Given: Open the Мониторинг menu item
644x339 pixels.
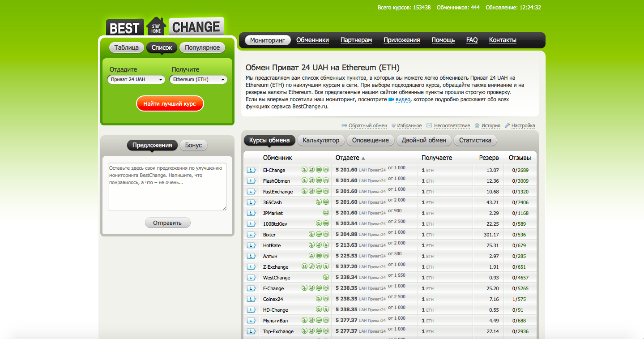Looking at the screenshot, I should 268,40.
